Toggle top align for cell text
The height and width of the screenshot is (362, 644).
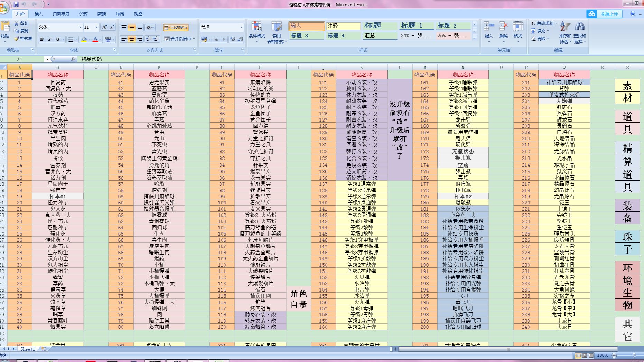click(124, 27)
